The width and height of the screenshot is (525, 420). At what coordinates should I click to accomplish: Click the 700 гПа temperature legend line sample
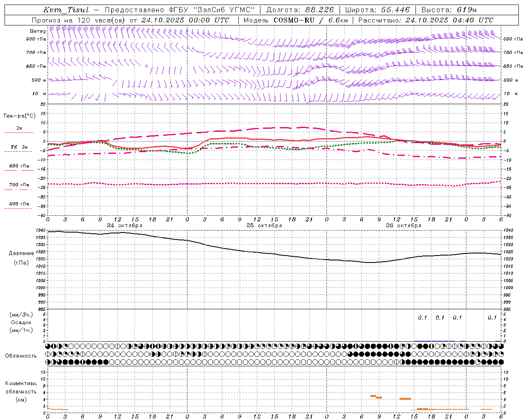[x=18, y=189]
